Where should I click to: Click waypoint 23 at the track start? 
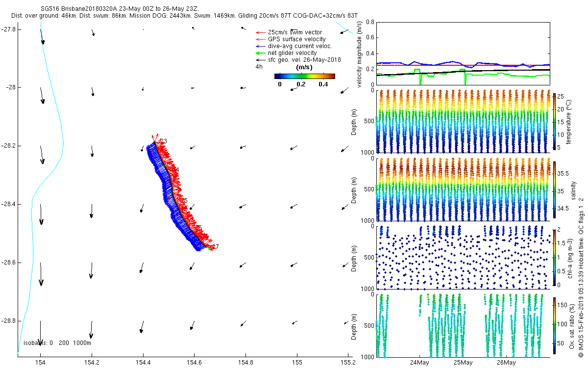tap(164, 141)
